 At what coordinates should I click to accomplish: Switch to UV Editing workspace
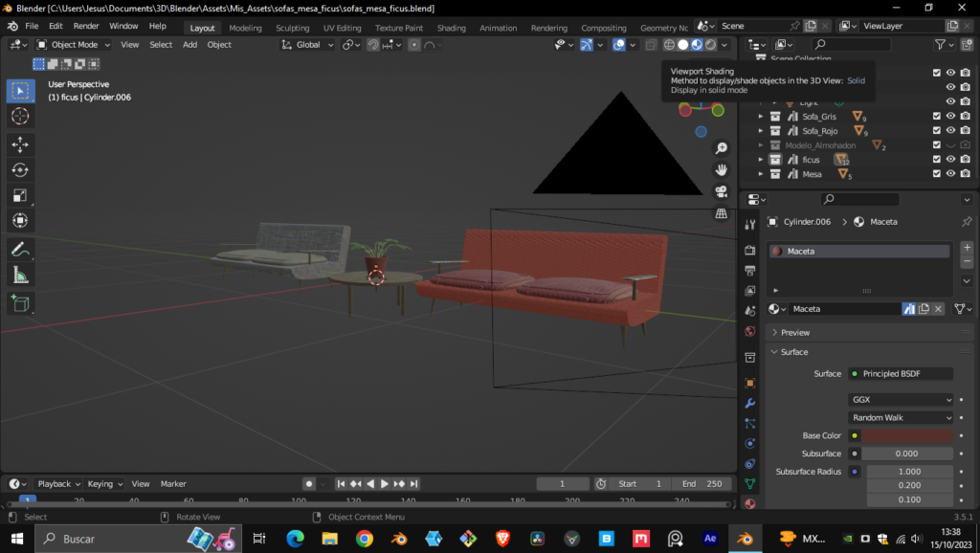click(x=343, y=28)
